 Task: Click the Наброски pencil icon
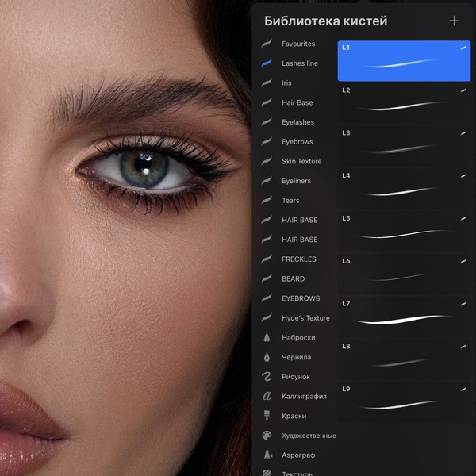point(267,337)
